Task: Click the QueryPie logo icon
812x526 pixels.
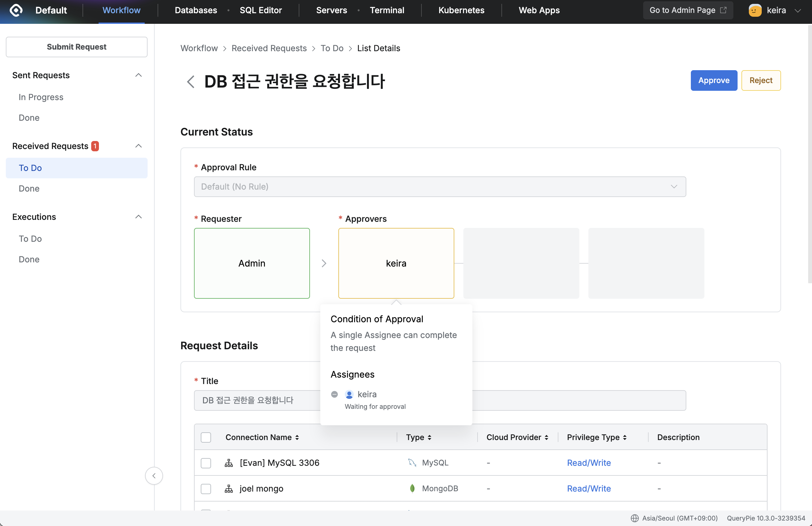Action: click(x=16, y=10)
